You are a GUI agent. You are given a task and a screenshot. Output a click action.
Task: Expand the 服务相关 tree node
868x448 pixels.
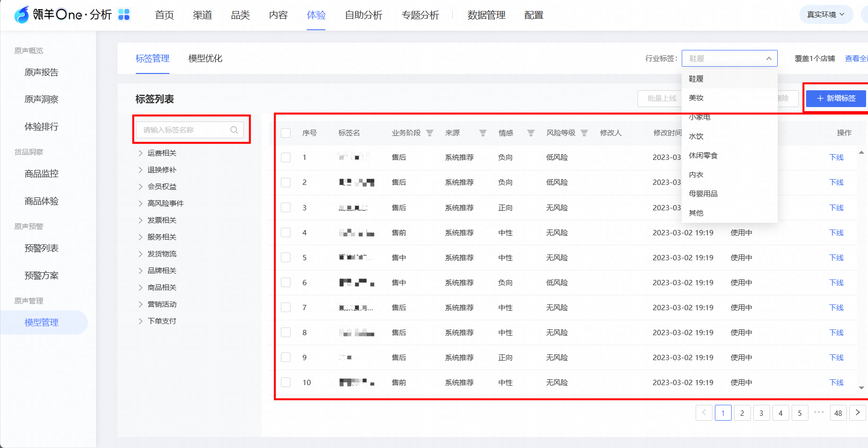click(141, 237)
